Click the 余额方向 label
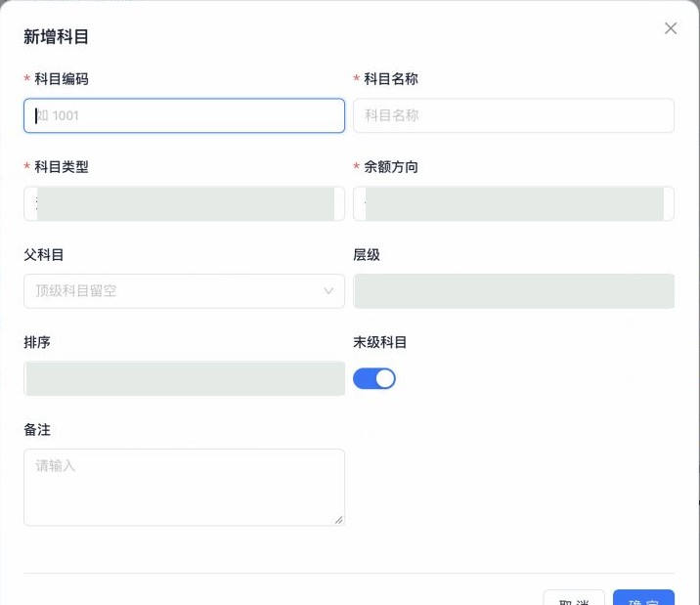Image resolution: width=700 pixels, height=605 pixels. point(391,167)
